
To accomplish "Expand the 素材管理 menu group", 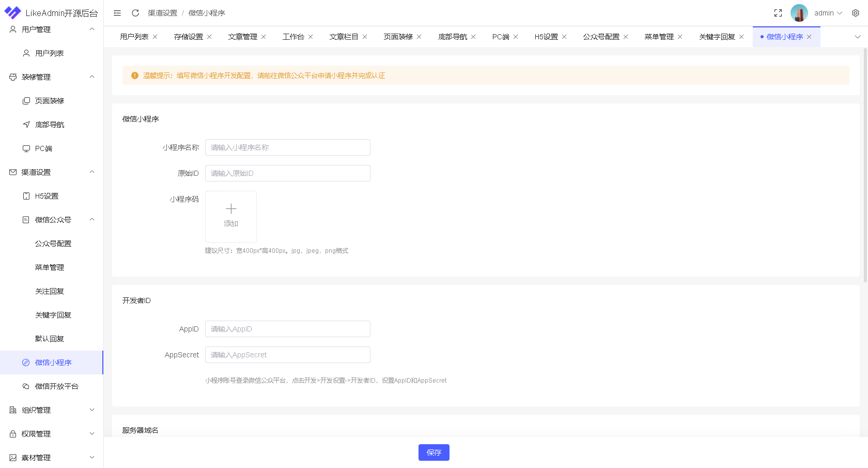I will click(x=52, y=458).
